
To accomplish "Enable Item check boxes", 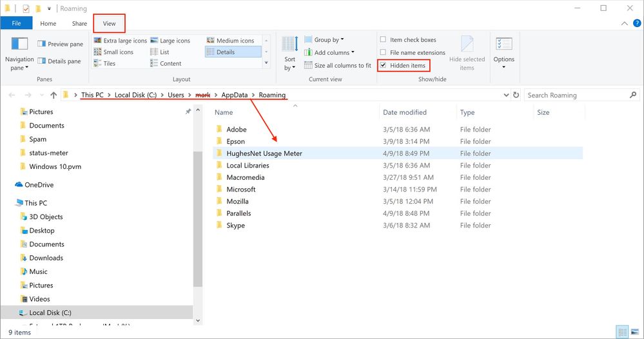I will pos(384,40).
